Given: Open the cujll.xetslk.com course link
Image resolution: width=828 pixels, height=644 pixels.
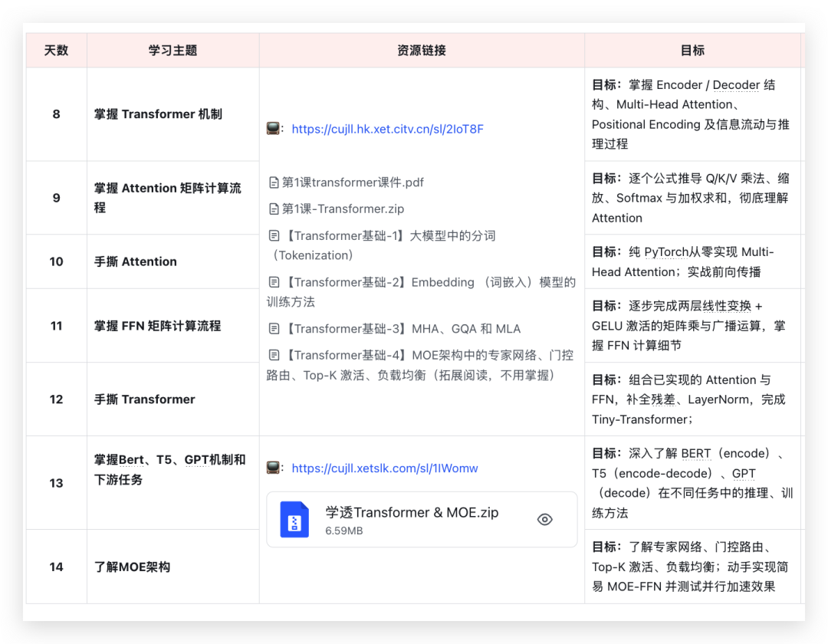Looking at the screenshot, I should coord(384,468).
